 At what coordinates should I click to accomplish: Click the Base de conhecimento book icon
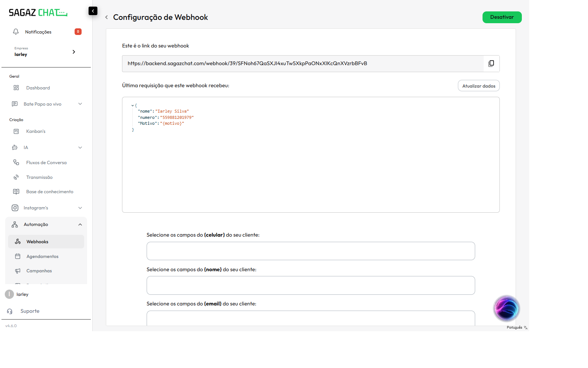pos(16,191)
